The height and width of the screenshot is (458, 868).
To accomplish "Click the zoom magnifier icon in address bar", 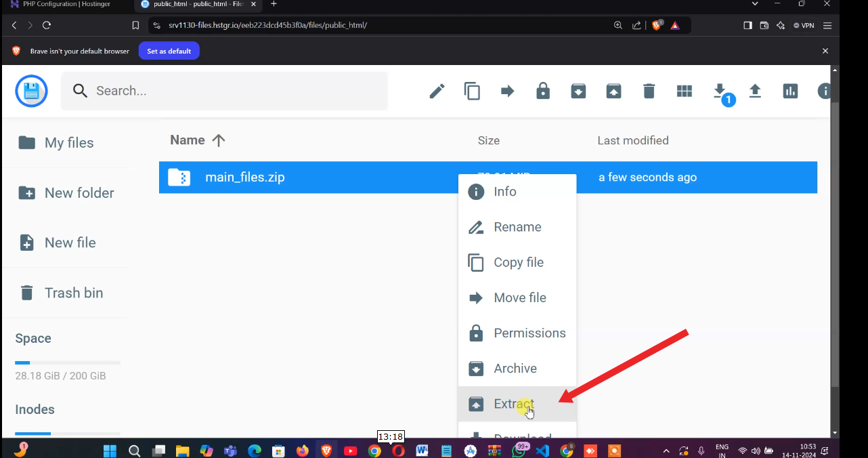I will click(617, 25).
